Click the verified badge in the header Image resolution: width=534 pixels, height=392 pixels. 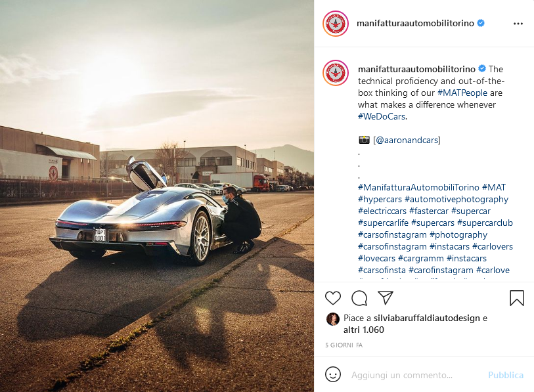pyautogui.click(x=481, y=23)
